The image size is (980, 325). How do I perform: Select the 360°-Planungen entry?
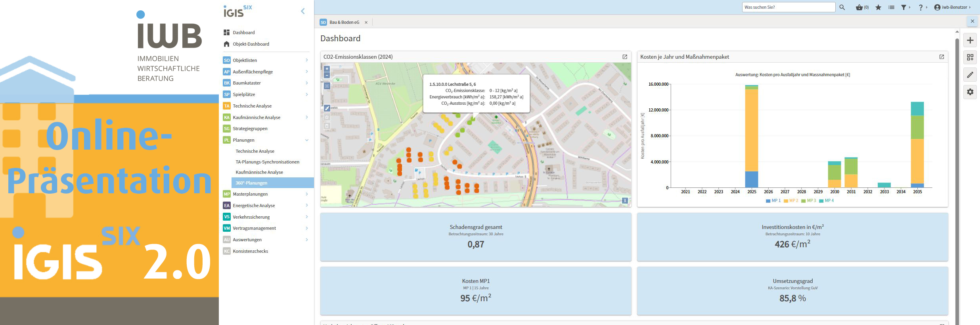pyautogui.click(x=273, y=183)
